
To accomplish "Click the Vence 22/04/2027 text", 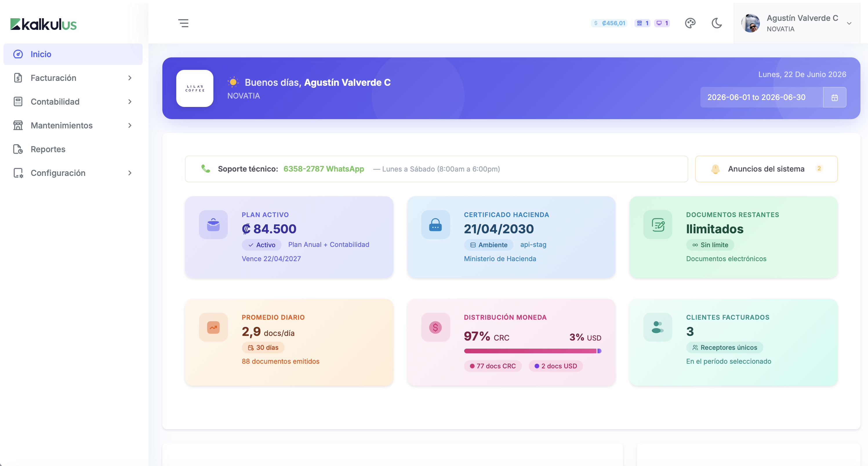I will pyautogui.click(x=271, y=259).
